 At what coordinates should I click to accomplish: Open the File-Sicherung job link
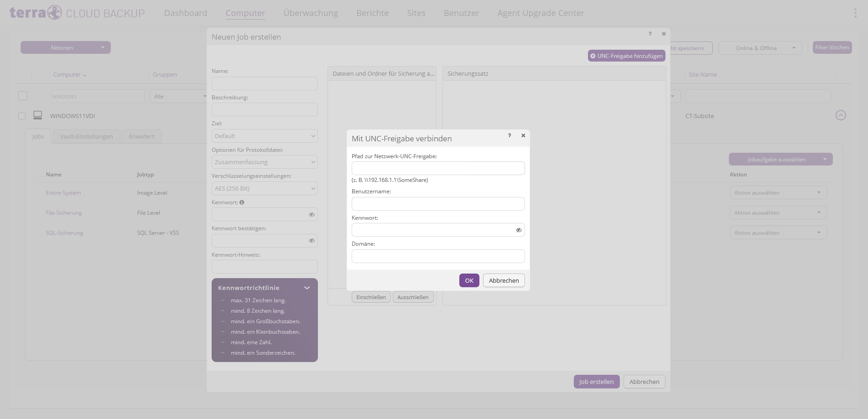click(64, 213)
